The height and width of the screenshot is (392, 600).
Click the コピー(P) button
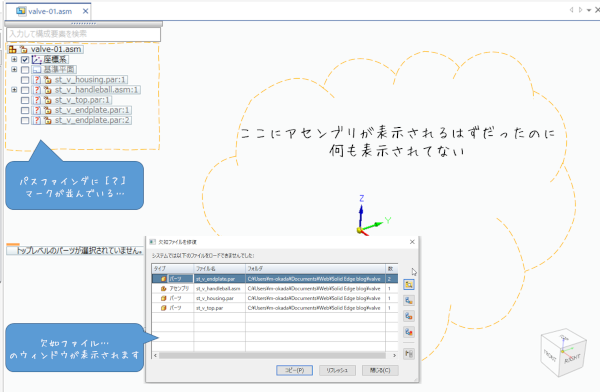tap(294, 370)
